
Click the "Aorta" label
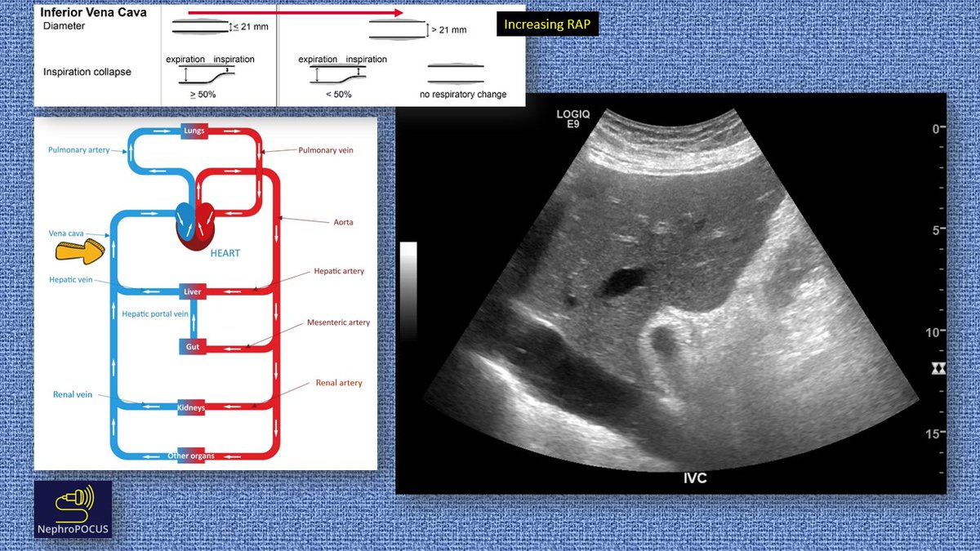345,222
